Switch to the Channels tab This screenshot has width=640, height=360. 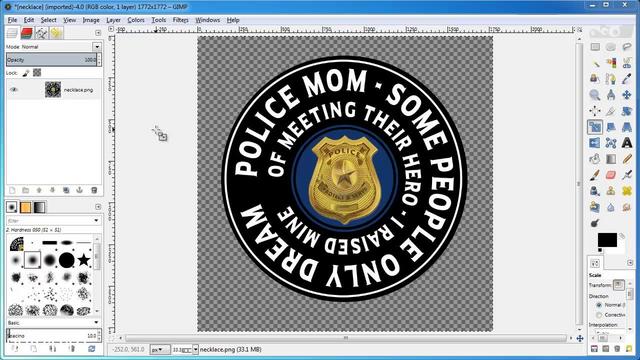pos(27,33)
